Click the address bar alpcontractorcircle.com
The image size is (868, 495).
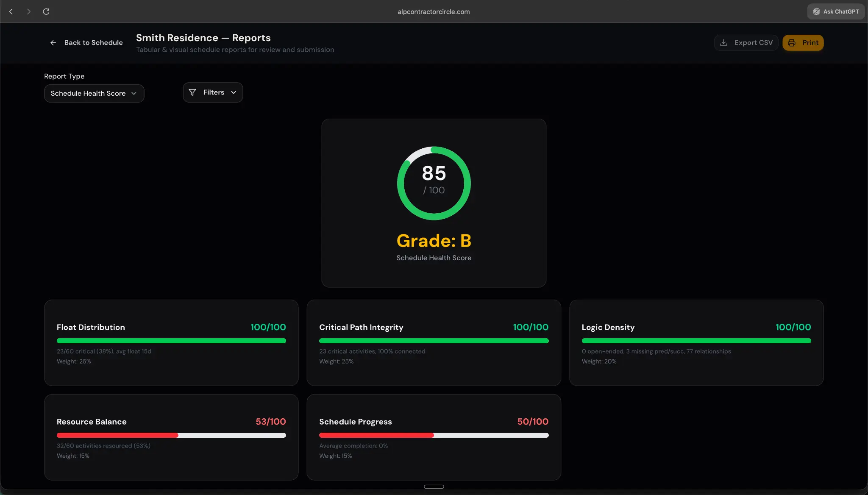pos(434,11)
